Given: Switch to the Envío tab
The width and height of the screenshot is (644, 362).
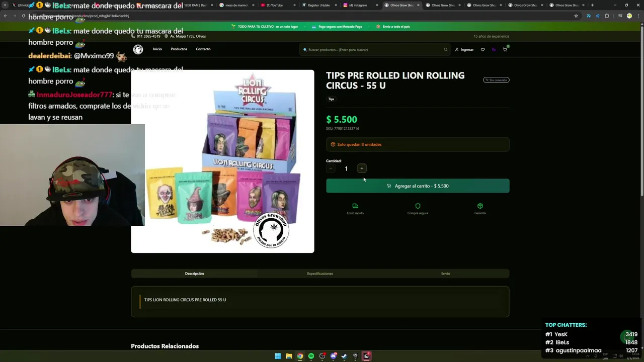Looking at the screenshot, I should point(446,274).
